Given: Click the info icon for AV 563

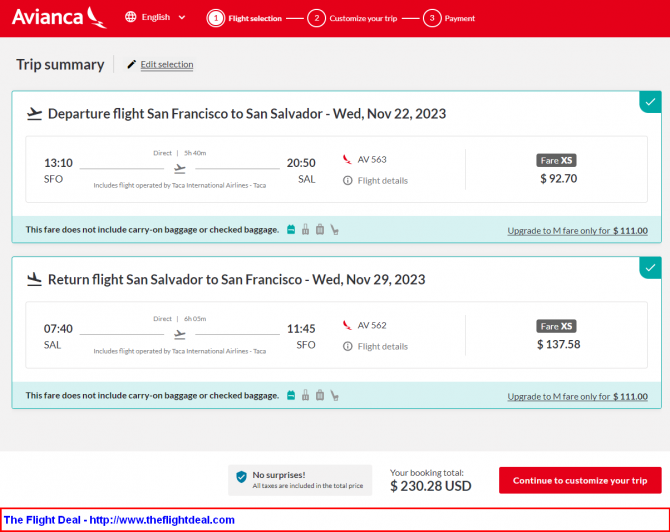Looking at the screenshot, I should [x=348, y=181].
